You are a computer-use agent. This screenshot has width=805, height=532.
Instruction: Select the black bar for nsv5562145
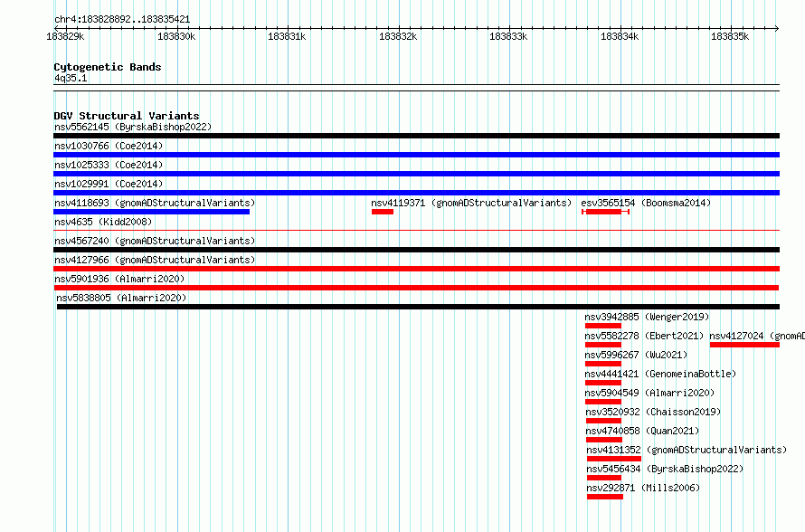tap(416, 136)
